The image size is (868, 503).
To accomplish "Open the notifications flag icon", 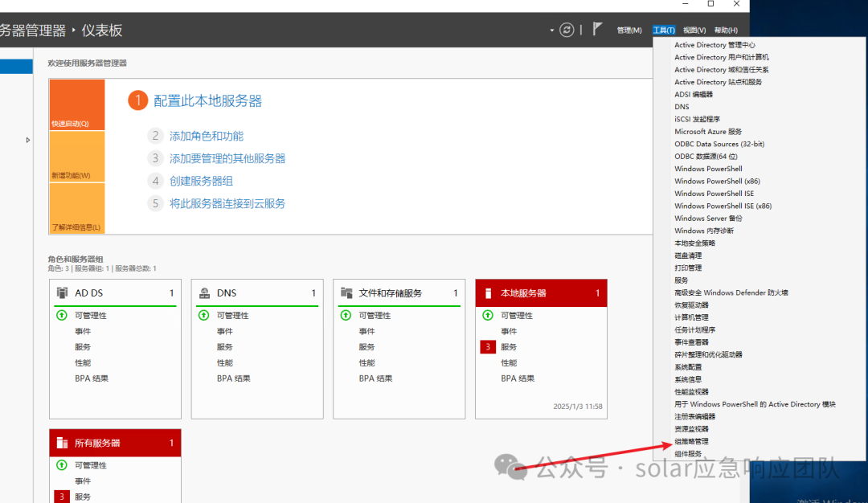I will (x=597, y=29).
